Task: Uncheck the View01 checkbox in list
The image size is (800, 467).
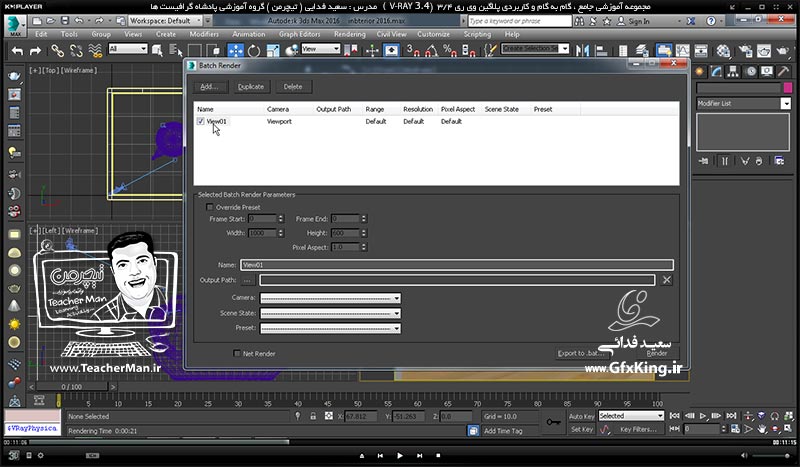Action: pyautogui.click(x=201, y=121)
